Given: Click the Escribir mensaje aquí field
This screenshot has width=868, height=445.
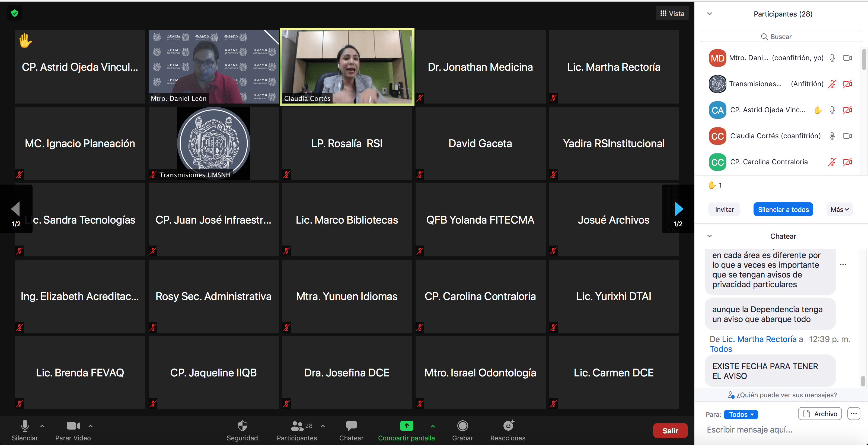Looking at the screenshot, I should 781,430.
